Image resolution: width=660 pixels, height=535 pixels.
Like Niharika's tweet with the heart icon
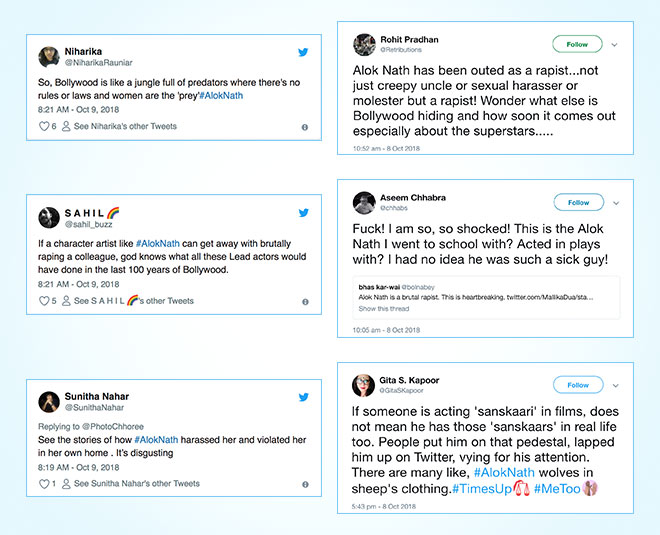pos(44,127)
